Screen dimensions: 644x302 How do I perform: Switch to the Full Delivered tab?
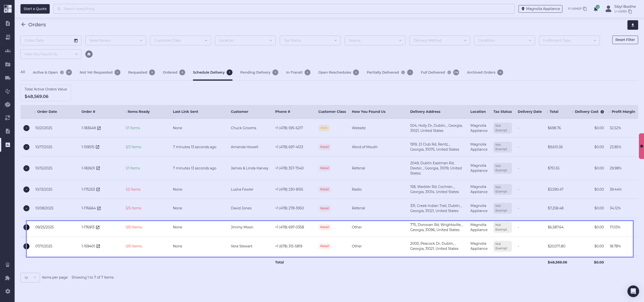pos(433,72)
